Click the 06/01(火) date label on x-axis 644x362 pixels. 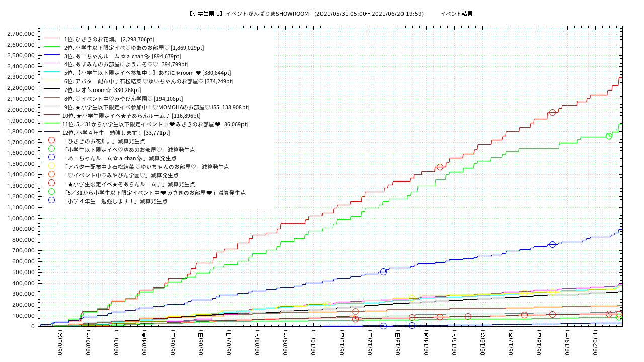[x=60, y=341]
